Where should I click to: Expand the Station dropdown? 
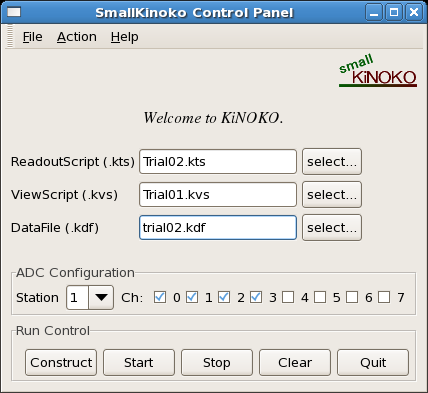tap(101, 297)
